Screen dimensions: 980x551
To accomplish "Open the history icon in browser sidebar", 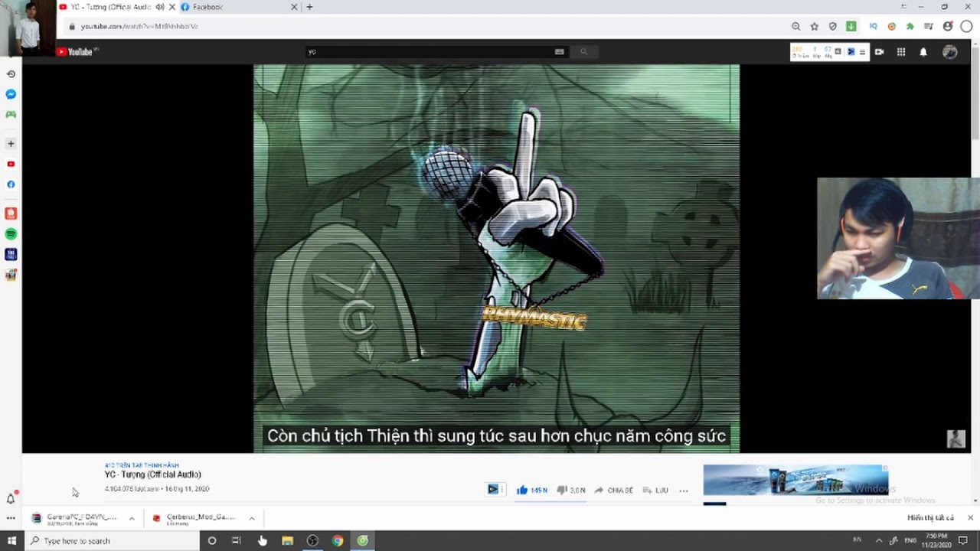I will tap(11, 74).
